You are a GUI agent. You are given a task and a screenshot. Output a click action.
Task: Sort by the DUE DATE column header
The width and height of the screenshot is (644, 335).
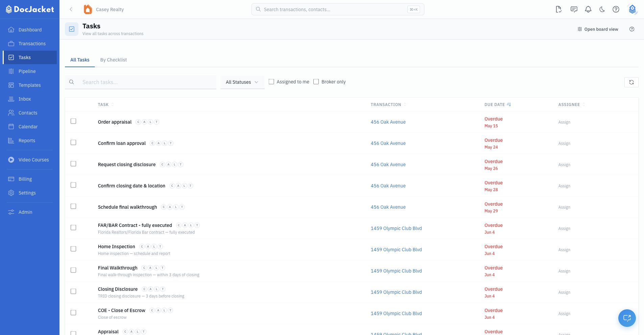pos(498,105)
